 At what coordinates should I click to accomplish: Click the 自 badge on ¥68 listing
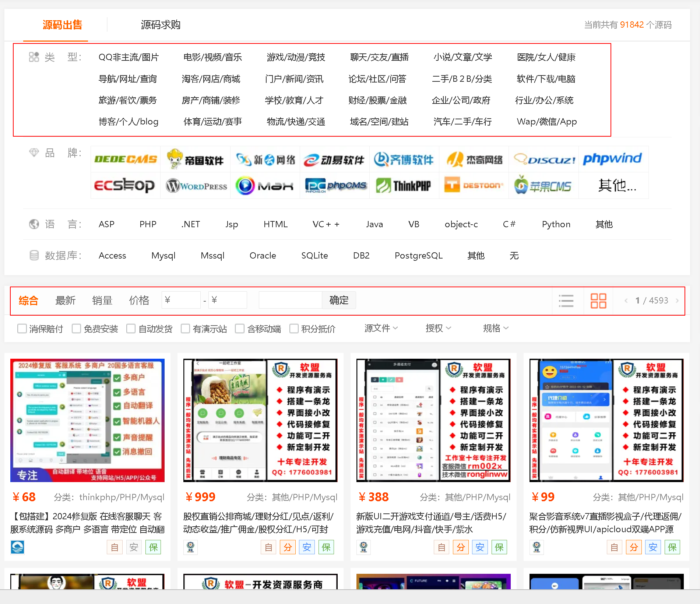[115, 547]
